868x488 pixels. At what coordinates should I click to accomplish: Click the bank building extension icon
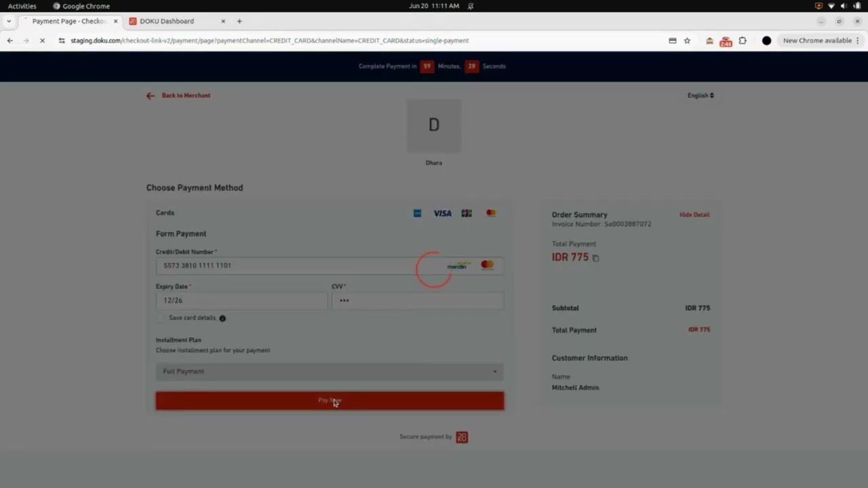coord(709,41)
